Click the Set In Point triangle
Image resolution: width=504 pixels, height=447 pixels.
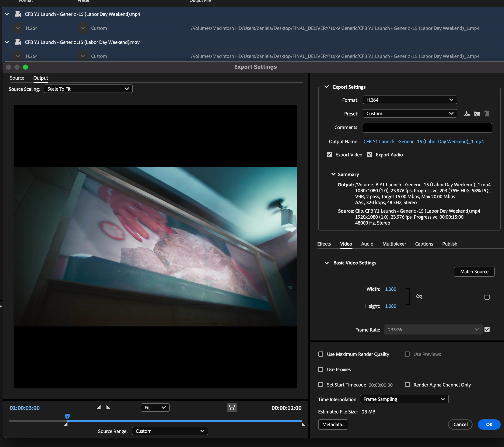(x=99, y=408)
